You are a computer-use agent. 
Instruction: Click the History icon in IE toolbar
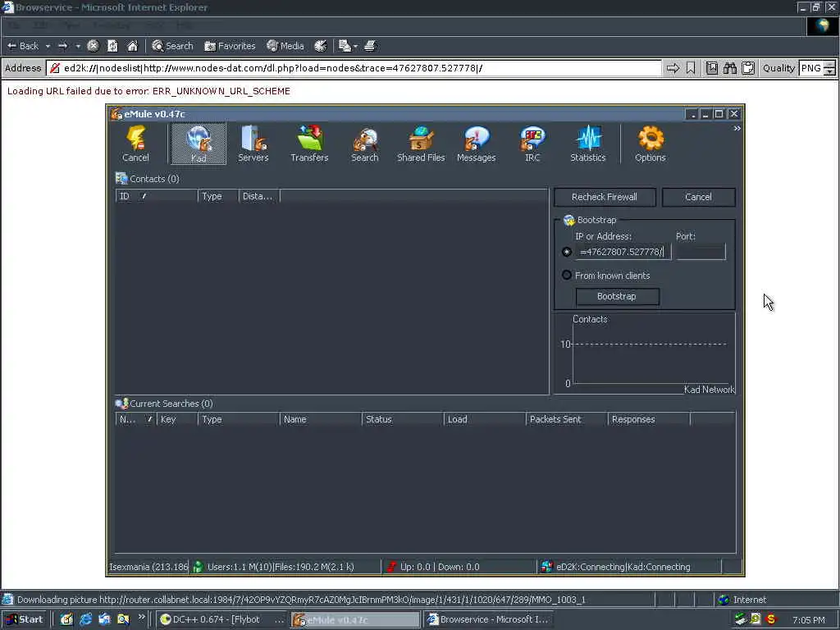click(321, 46)
